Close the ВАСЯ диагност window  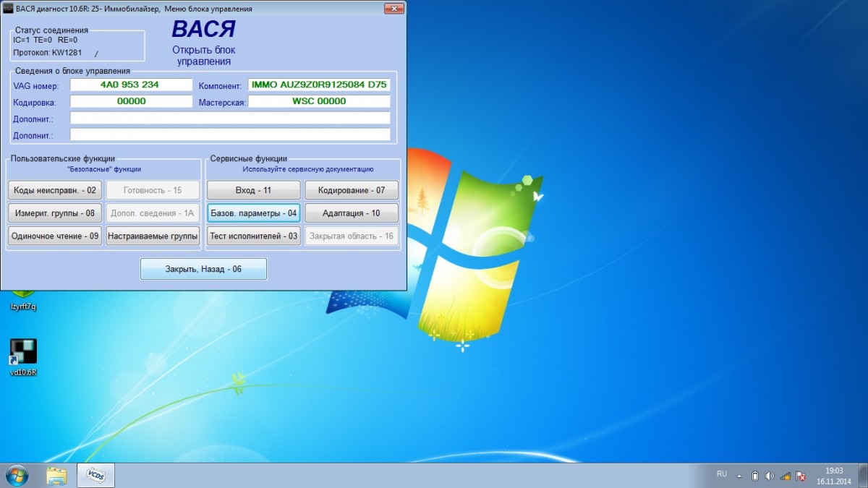(x=393, y=8)
